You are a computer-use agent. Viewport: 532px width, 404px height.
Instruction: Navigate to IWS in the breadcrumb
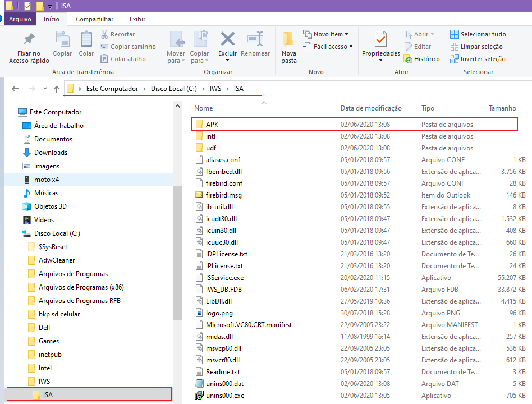[x=215, y=89]
